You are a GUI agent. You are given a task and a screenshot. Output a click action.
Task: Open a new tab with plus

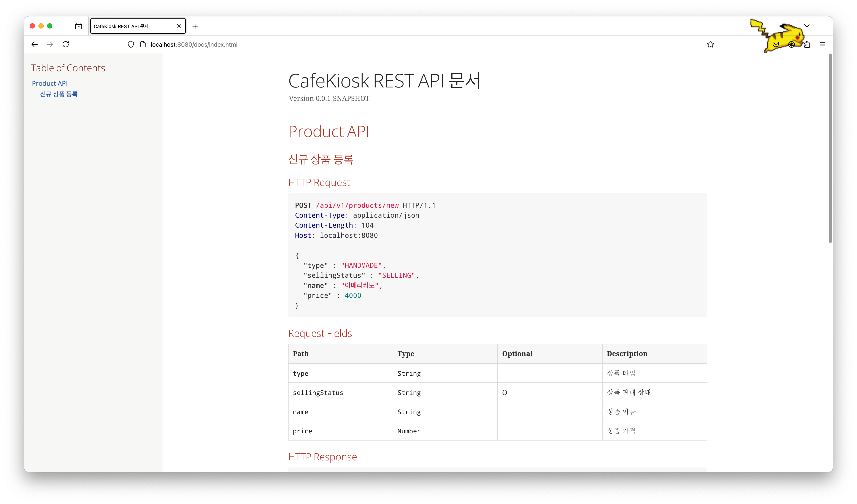click(195, 26)
